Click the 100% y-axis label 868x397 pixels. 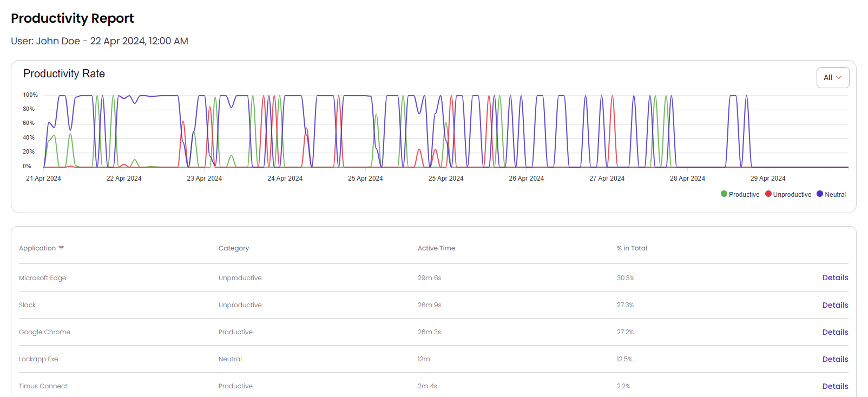pos(30,95)
